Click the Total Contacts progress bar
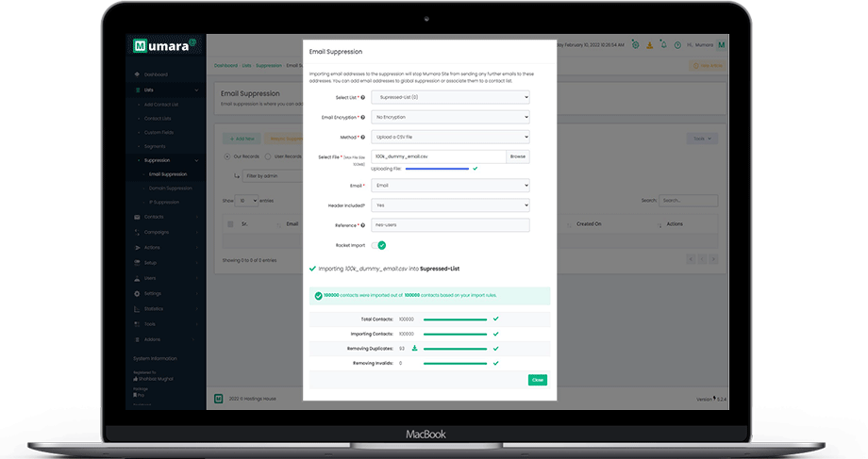Screen dimensions: 868x459 pos(455,320)
